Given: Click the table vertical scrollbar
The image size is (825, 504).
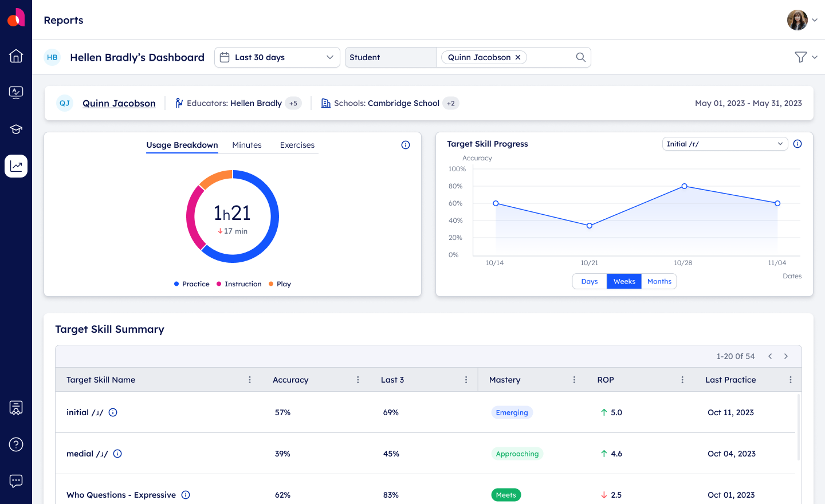Looking at the screenshot, I should [799, 427].
